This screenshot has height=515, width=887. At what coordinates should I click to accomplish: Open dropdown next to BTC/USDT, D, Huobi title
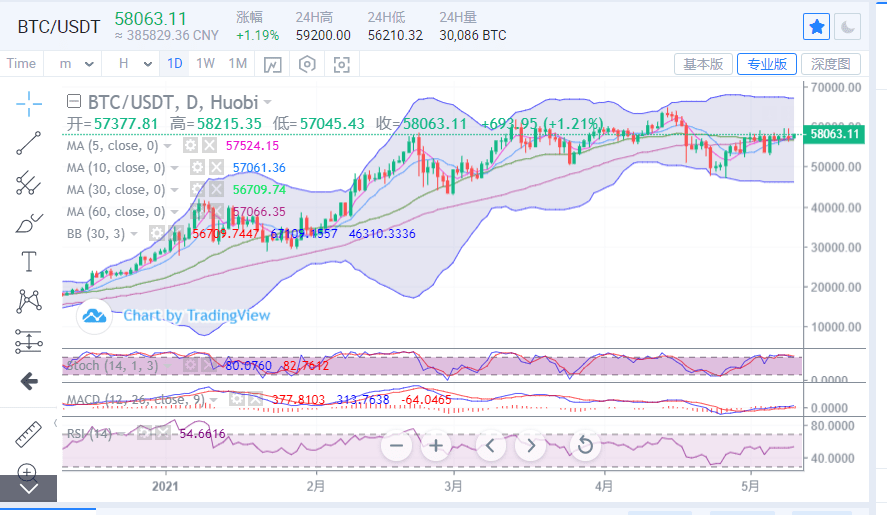(267, 102)
